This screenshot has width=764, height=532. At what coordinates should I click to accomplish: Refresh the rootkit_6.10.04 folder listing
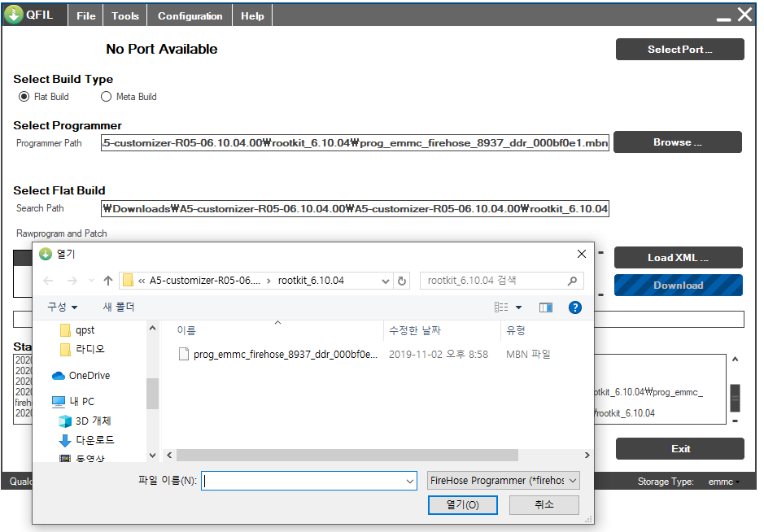[401, 281]
